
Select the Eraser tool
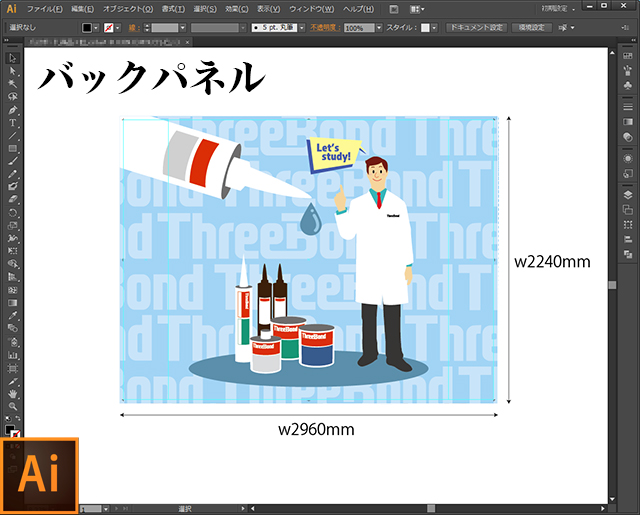(x=12, y=200)
